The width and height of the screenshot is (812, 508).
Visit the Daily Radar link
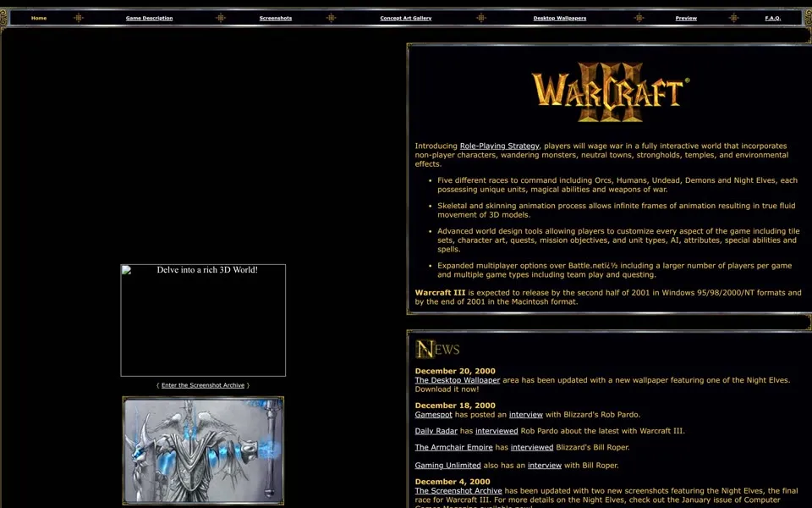[436, 431]
